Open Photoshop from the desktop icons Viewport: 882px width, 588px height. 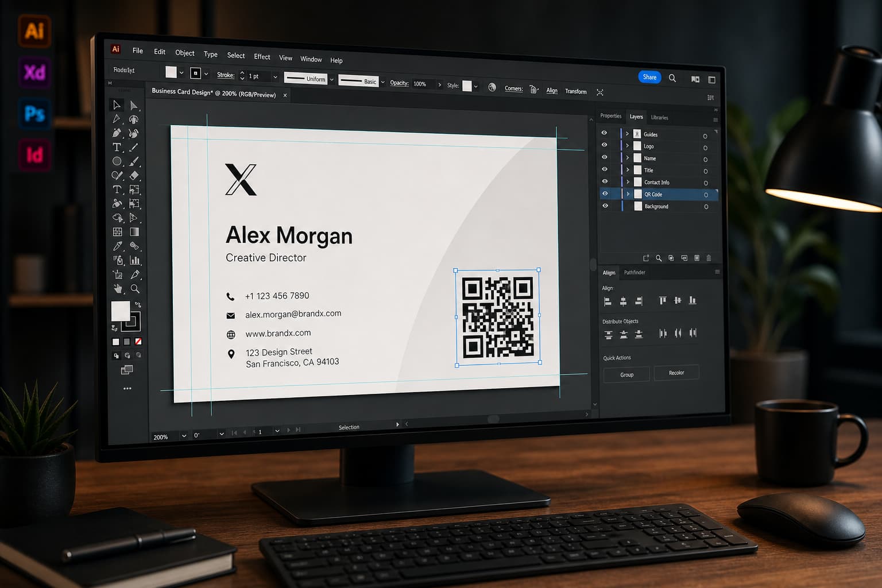[x=34, y=114]
